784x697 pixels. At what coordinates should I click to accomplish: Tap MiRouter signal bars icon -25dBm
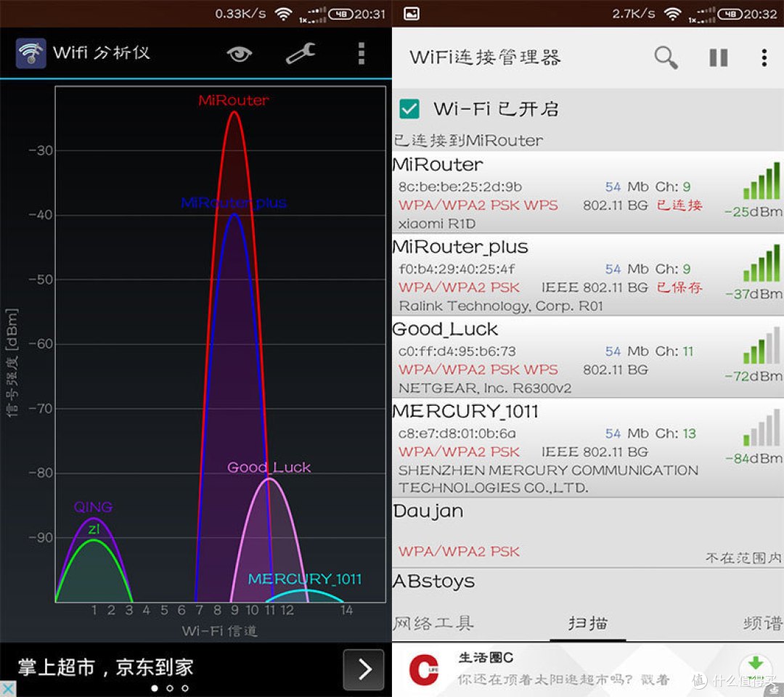761,181
